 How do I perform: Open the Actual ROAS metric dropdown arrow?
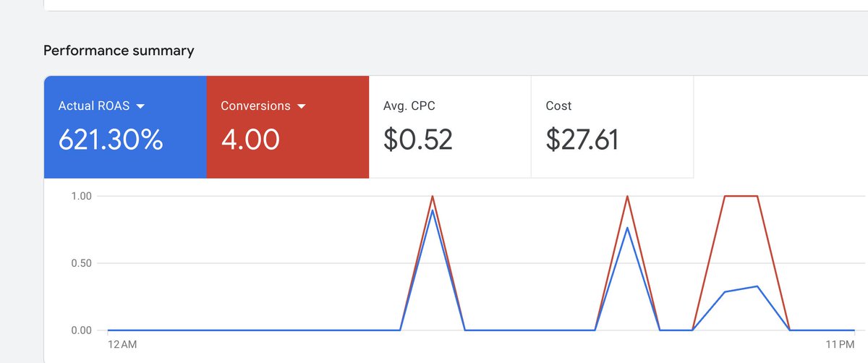[140, 106]
